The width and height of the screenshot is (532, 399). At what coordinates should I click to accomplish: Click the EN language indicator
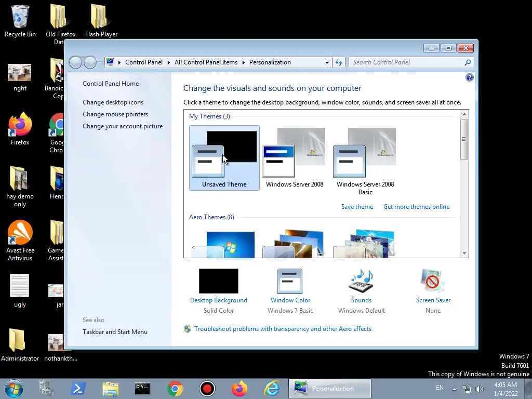[x=440, y=388]
